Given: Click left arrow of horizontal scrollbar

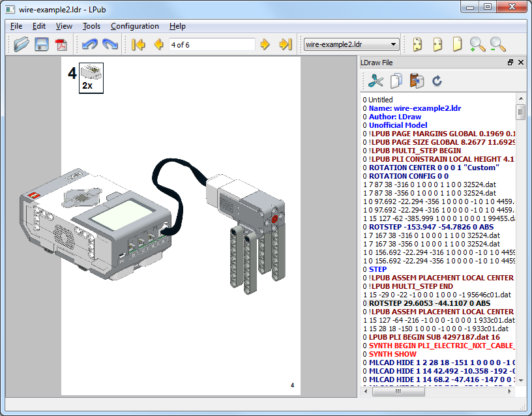Looking at the screenshot, I should 366,392.
